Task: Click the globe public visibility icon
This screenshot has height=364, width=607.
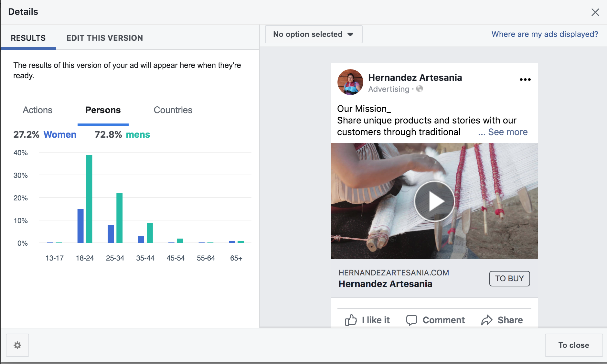Action: (420, 89)
